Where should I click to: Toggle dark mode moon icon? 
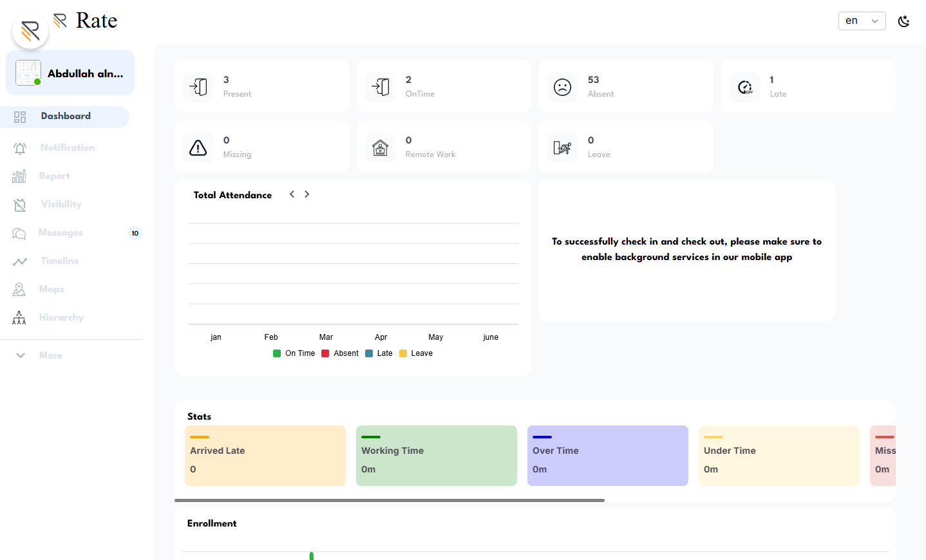point(904,21)
